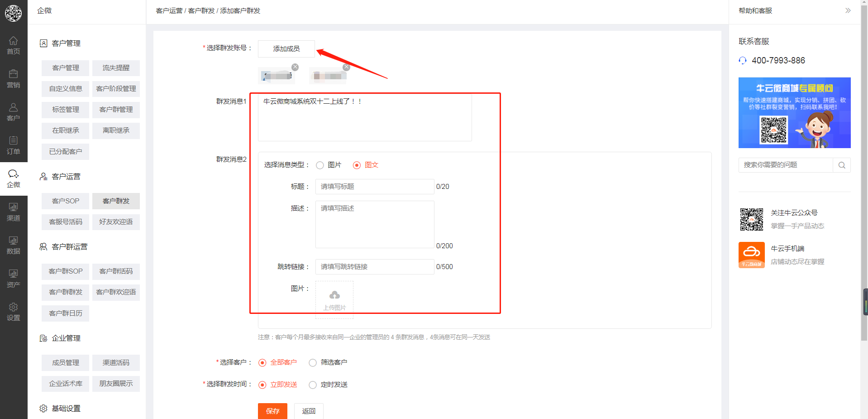Screen dimensions: 868x419
Task: Open the 数据 data section
Action: pyautogui.click(x=14, y=245)
